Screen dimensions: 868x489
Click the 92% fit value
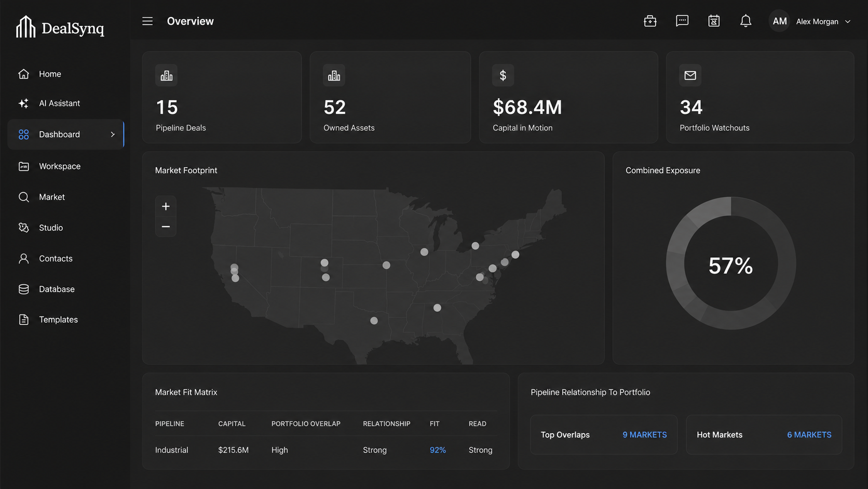(438, 450)
